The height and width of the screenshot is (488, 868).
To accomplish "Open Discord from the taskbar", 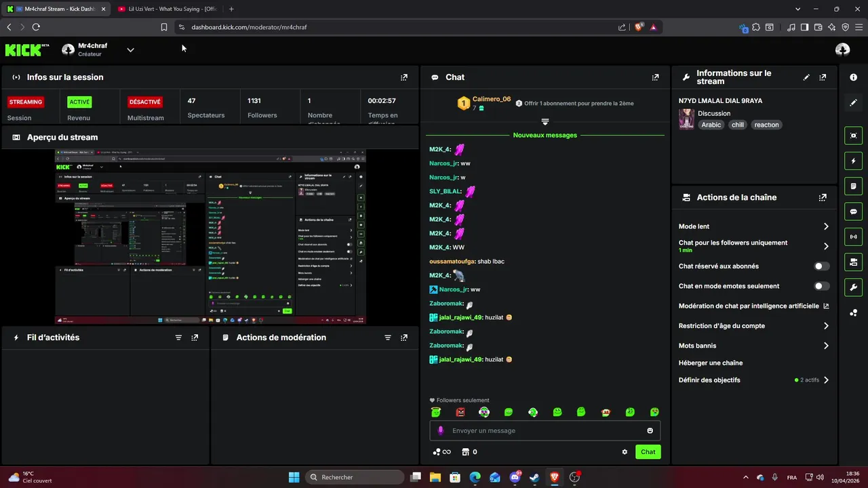I will pos(515,477).
